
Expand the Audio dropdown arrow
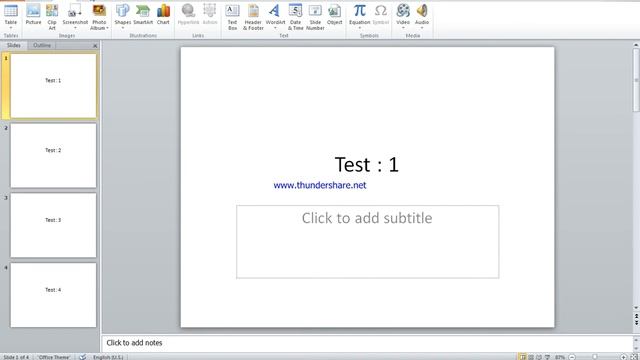pos(422,28)
